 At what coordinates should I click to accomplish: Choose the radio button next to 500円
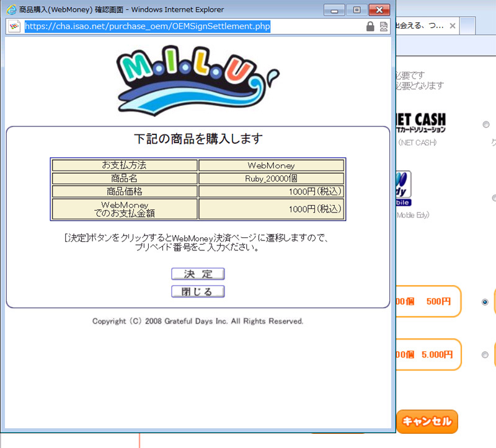pyautogui.click(x=485, y=302)
